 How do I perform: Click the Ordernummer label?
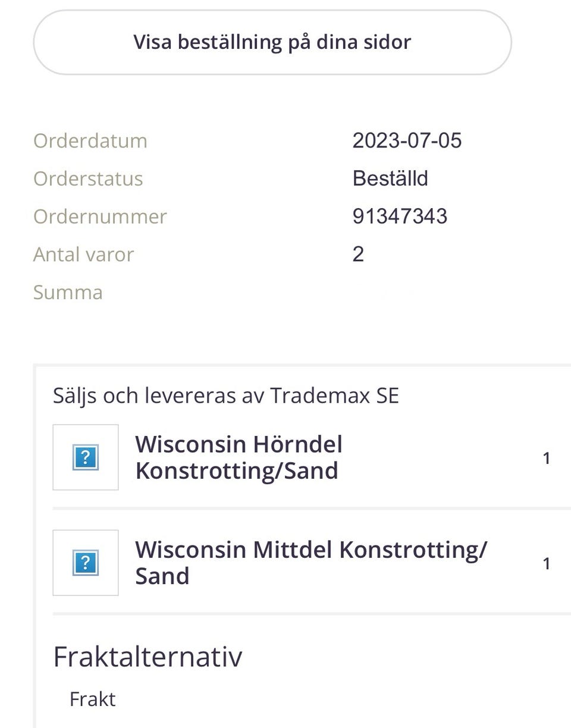[100, 216]
